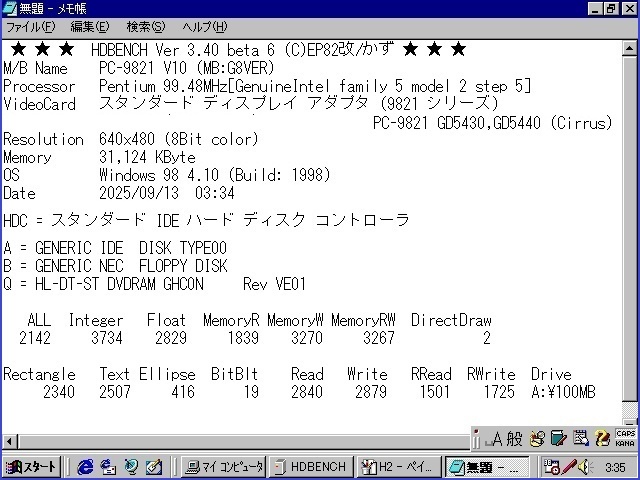
Task: Launch Internet Explorer from Quick Launch
Action: (85, 467)
